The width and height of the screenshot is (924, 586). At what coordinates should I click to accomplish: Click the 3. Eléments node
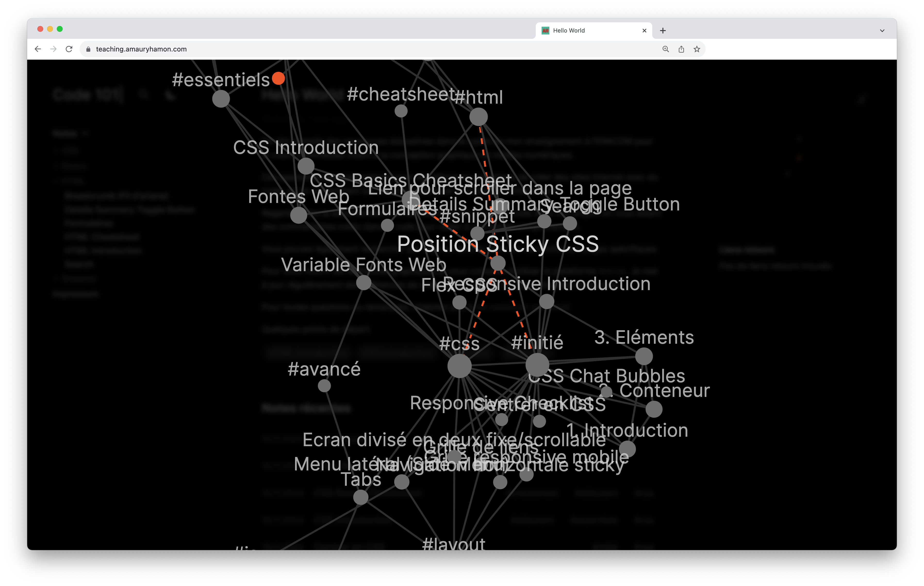coord(644,356)
